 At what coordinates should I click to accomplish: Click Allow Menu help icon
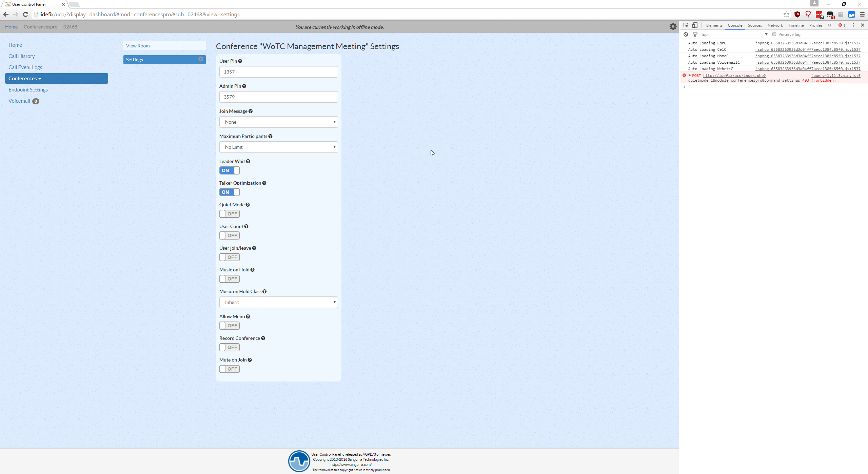point(248,316)
